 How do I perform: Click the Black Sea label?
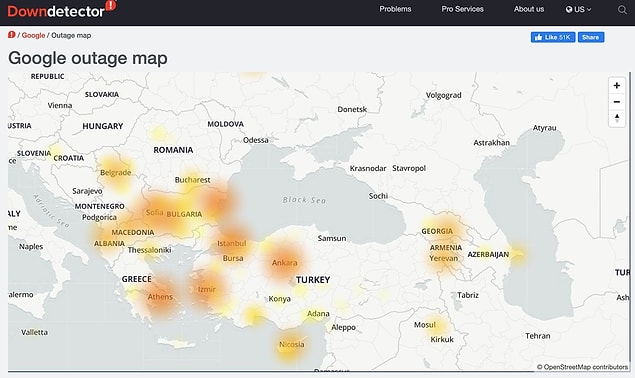pos(304,200)
